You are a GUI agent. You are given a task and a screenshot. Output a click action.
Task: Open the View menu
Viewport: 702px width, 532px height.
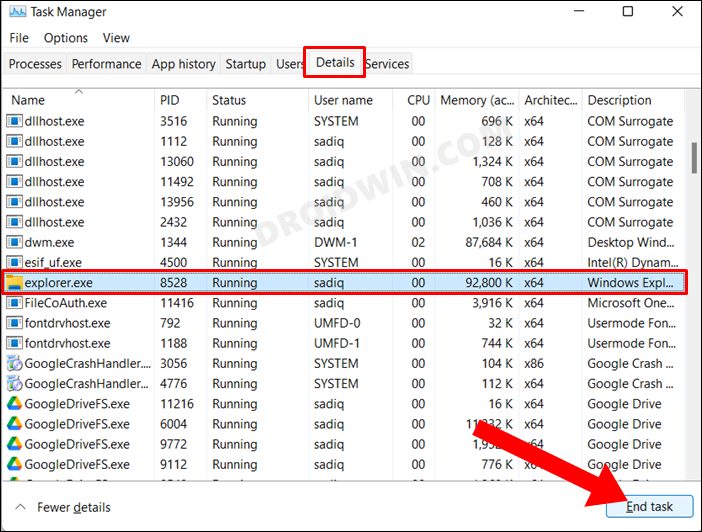point(116,38)
